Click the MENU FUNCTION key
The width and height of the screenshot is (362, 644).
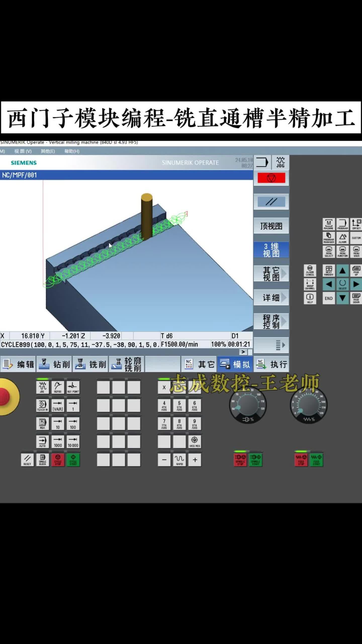pos(342,252)
